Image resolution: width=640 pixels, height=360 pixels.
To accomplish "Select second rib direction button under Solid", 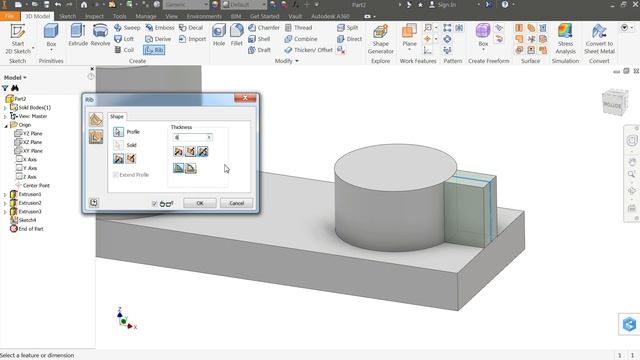I will click(131, 158).
